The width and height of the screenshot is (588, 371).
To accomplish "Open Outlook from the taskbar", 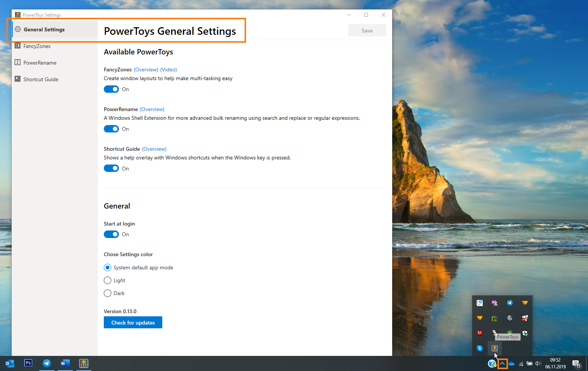I will tap(10, 363).
